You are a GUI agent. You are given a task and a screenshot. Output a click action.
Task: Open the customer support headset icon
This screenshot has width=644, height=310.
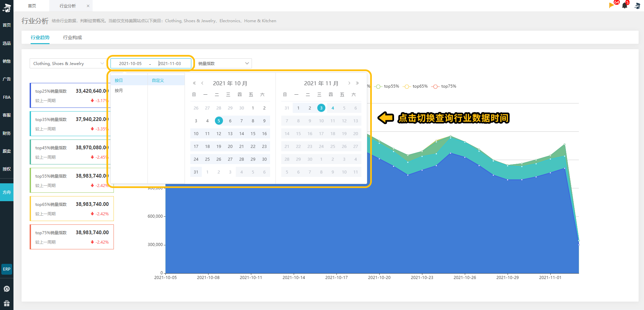pos(7,289)
